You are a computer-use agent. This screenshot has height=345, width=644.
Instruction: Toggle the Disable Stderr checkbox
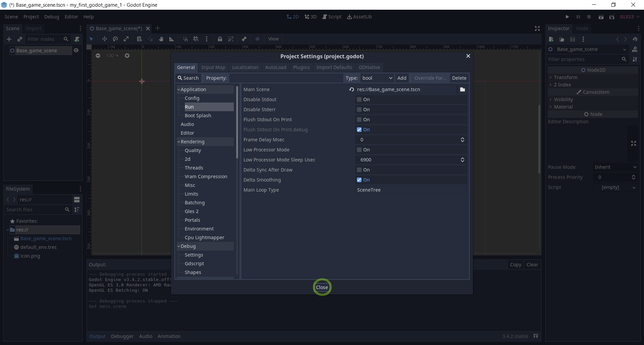359,110
